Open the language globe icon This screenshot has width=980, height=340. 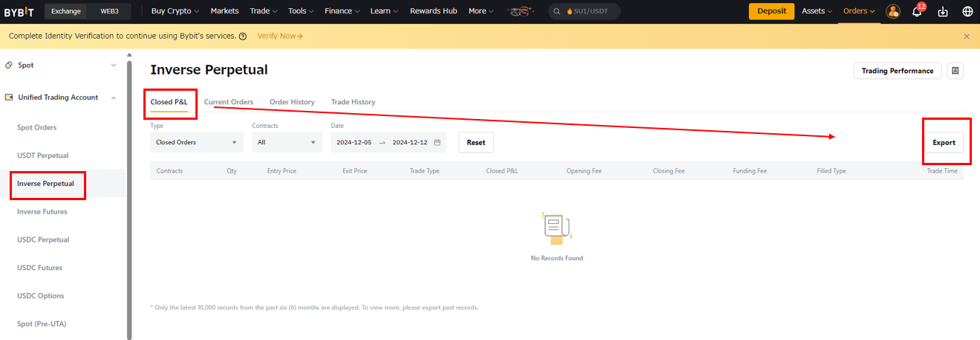click(967, 11)
